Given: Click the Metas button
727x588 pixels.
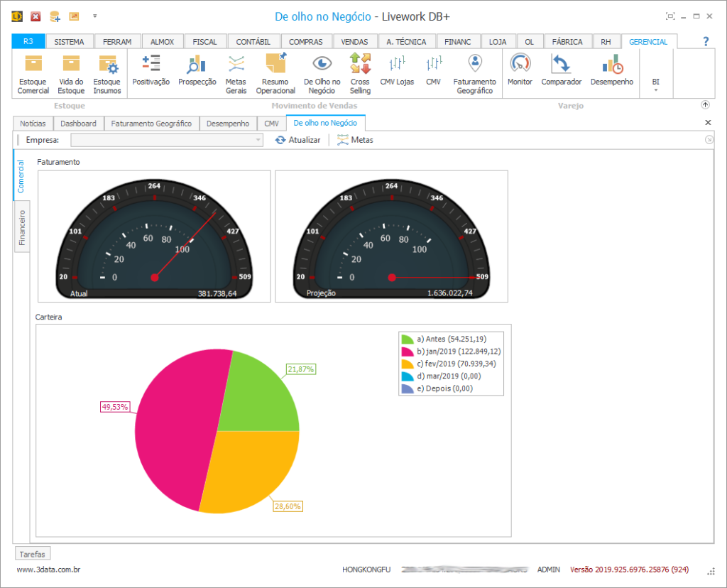Looking at the screenshot, I should (x=355, y=140).
